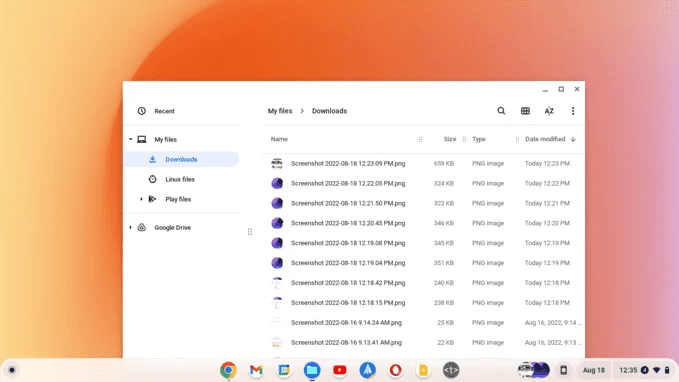The image size is (679, 382).
Task: Click the Play files icon
Action: 152,199
